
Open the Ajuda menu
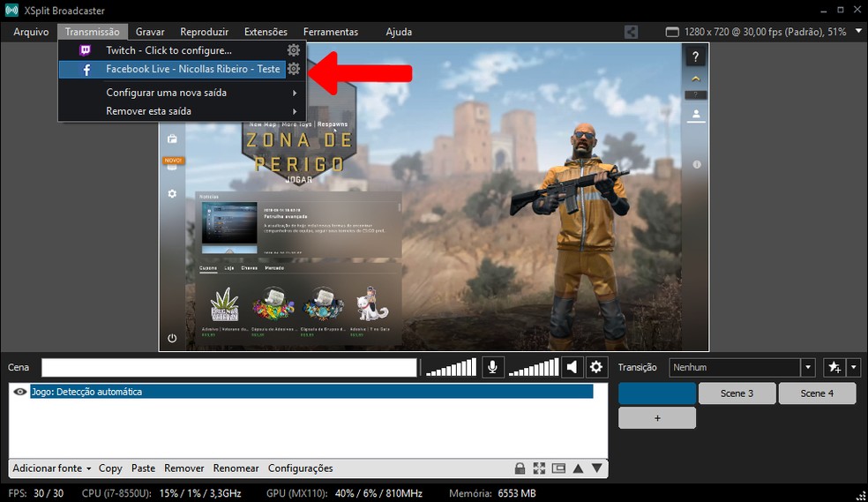[399, 32]
